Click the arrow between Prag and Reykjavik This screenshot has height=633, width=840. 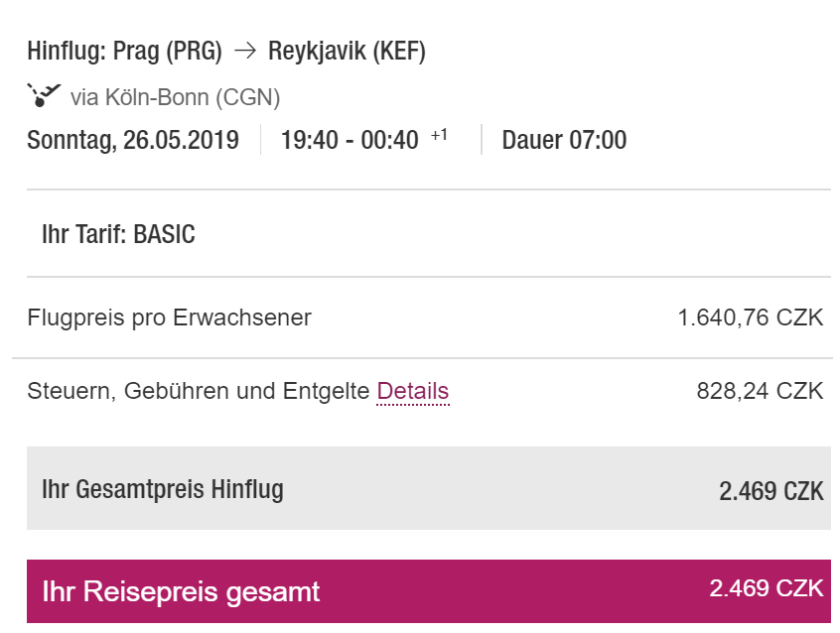tap(244, 52)
